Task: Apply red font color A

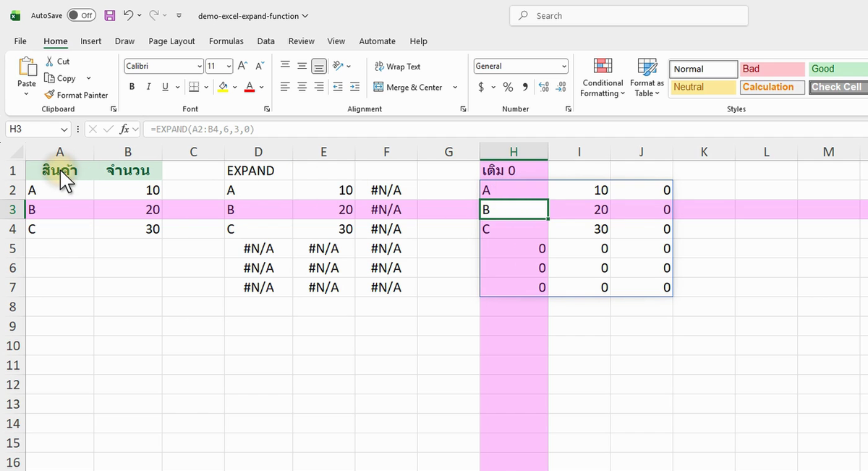Action: (250, 87)
